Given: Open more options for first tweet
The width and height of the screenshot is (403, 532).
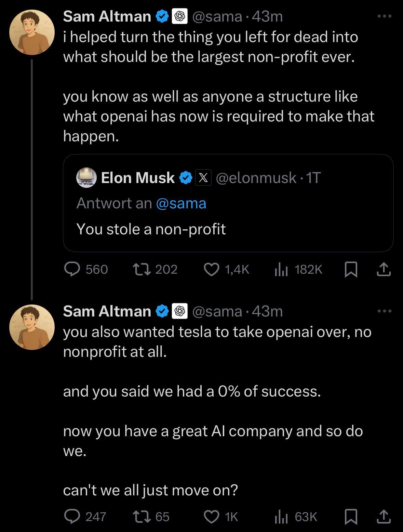Looking at the screenshot, I should point(385,16).
